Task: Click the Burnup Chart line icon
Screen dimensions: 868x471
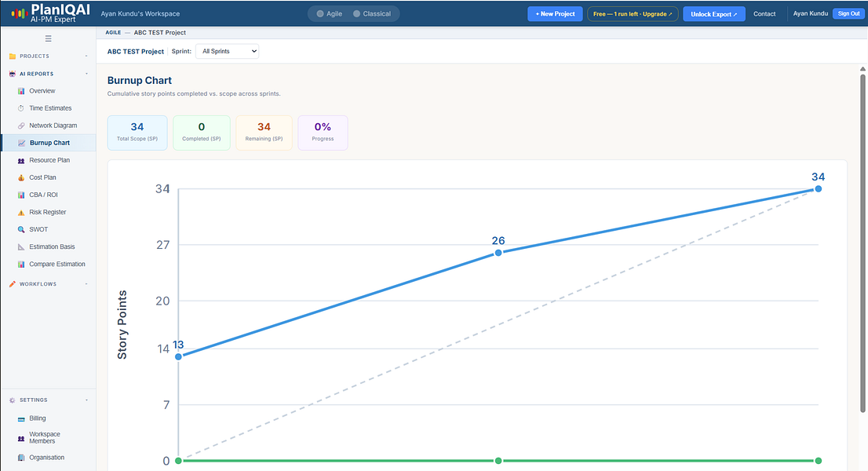Action: 22,143
